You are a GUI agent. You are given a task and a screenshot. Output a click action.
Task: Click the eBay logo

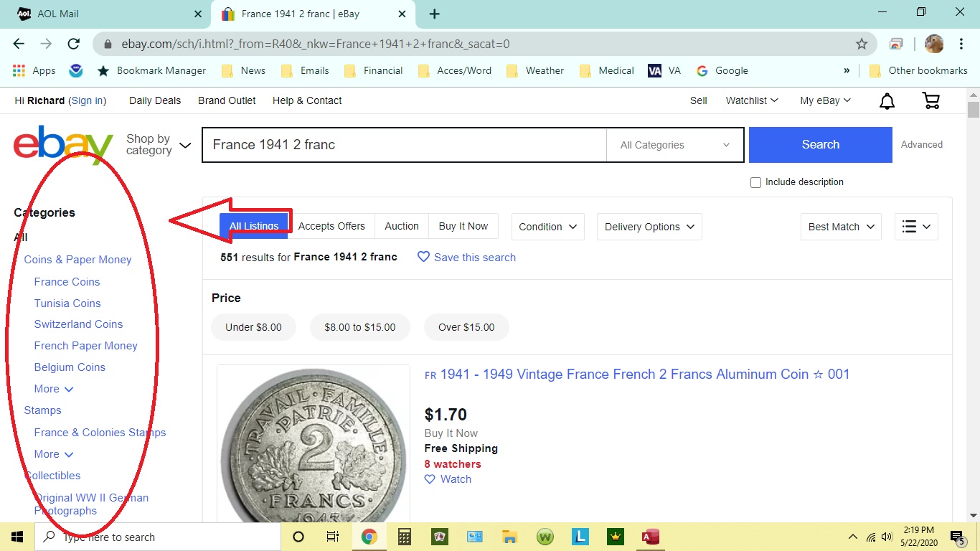click(62, 145)
